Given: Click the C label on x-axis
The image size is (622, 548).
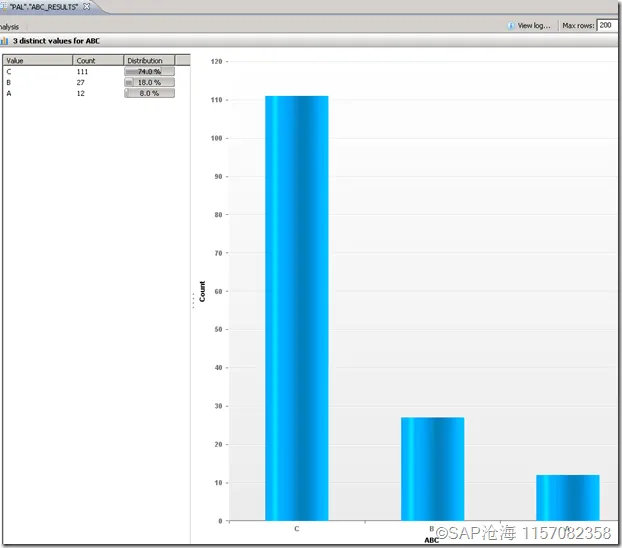Looking at the screenshot, I should coord(297,529).
